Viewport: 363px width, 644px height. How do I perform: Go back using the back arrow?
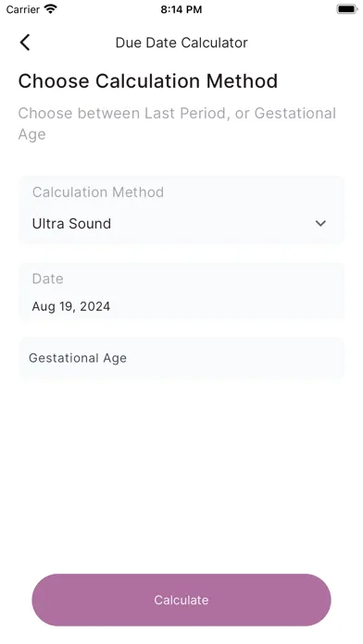click(25, 43)
